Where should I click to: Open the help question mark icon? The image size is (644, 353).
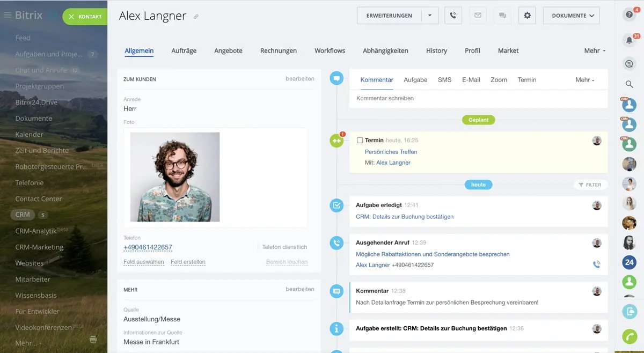tap(630, 15)
